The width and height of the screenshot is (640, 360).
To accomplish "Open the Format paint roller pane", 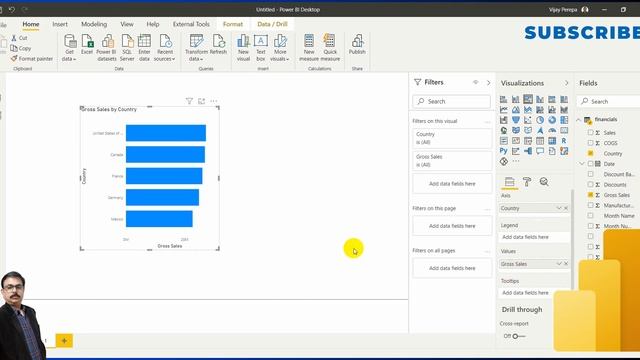I will pyautogui.click(x=527, y=182).
